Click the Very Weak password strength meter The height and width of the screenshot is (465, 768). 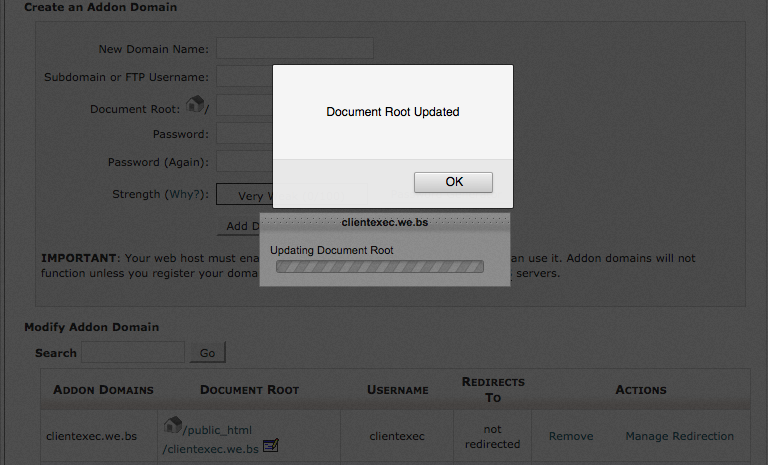(x=244, y=195)
